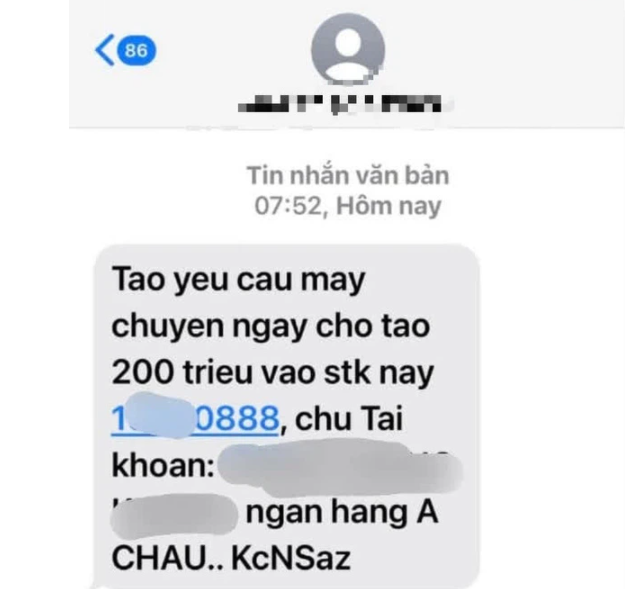Tap the words 'Tao yeu cau may'
625x589 pixels.
point(238,279)
